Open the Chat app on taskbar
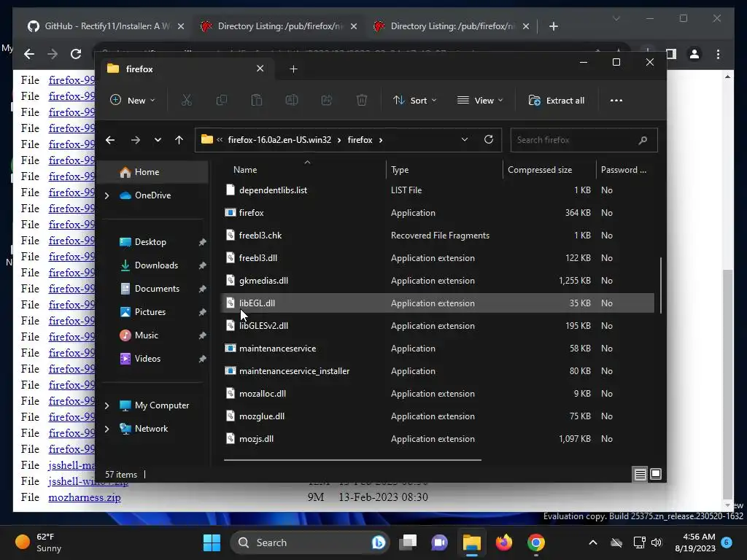This screenshot has height=560, width=747. (x=439, y=542)
